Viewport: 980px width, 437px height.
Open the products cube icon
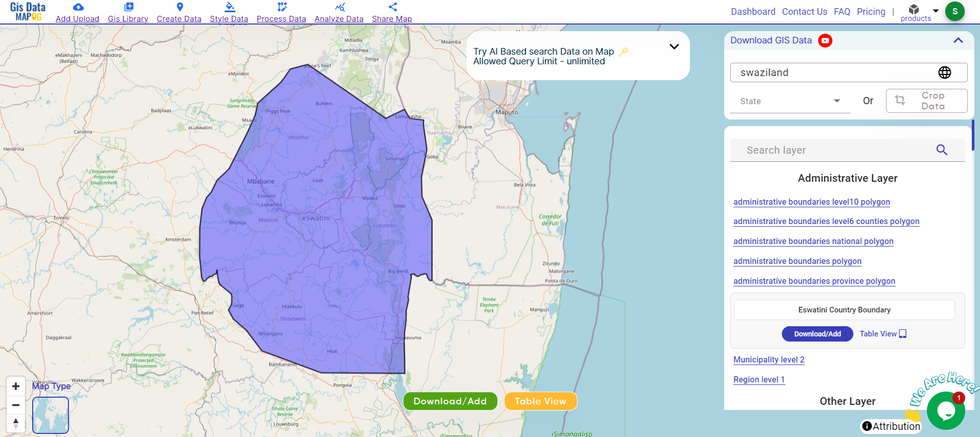coord(914,9)
